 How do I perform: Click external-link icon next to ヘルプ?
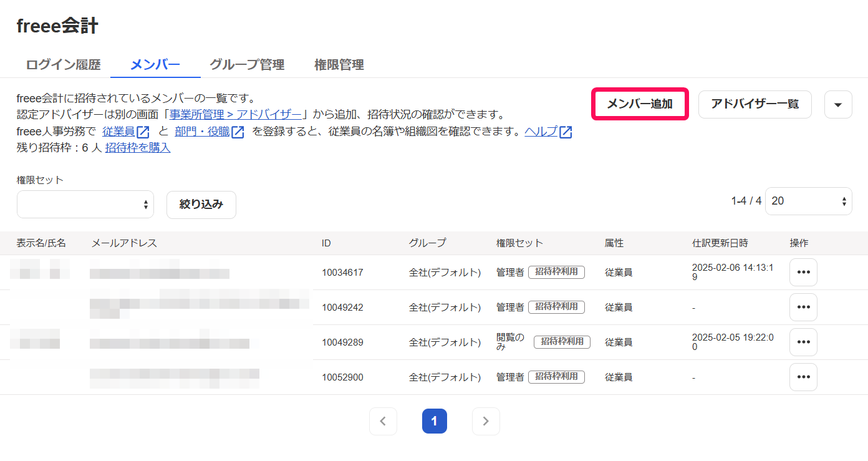pos(566,132)
